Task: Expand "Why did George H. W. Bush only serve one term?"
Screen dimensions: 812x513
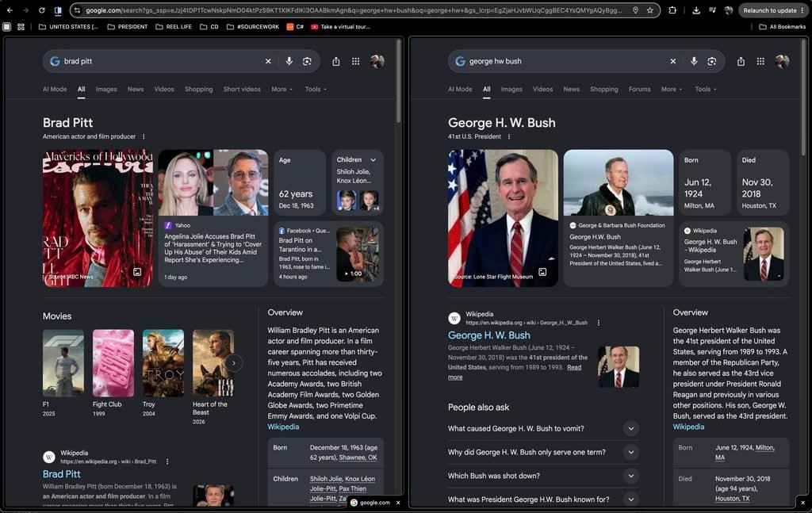Action: [x=630, y=453]
